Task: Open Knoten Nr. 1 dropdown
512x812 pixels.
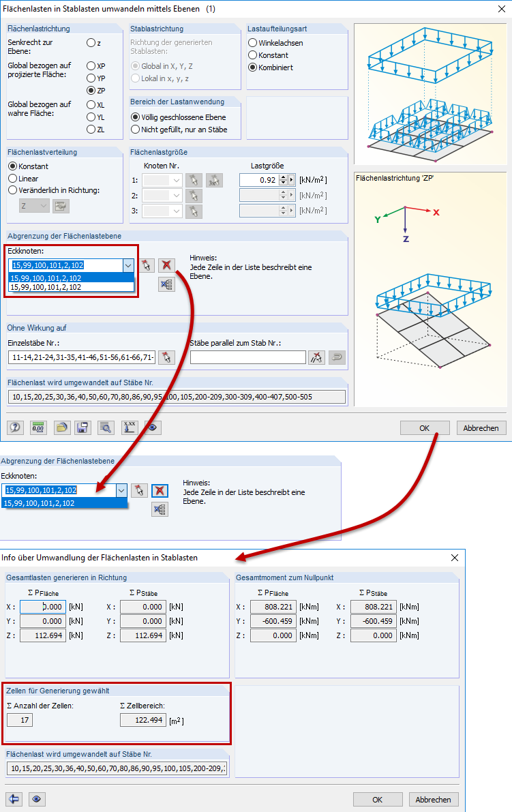Action: (x=176, y=180)
